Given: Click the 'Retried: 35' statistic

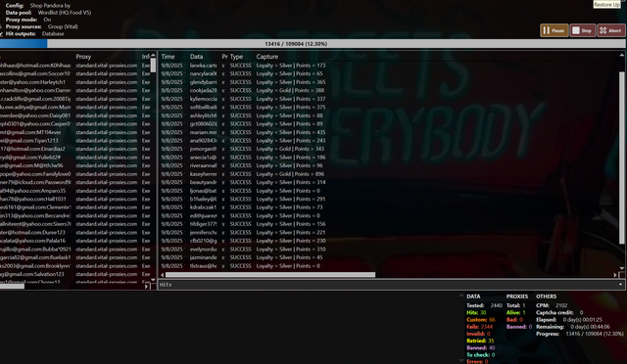Looking at the screenshot, I should (480, 341).
